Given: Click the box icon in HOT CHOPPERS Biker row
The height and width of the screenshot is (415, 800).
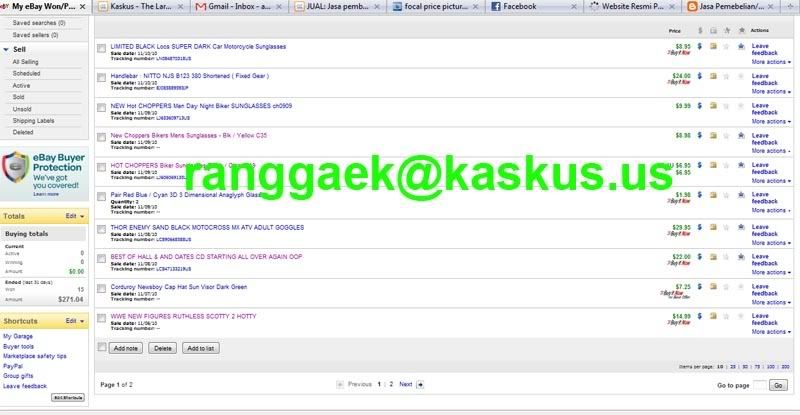Looking at the screenshot, I should coord(713,165).
